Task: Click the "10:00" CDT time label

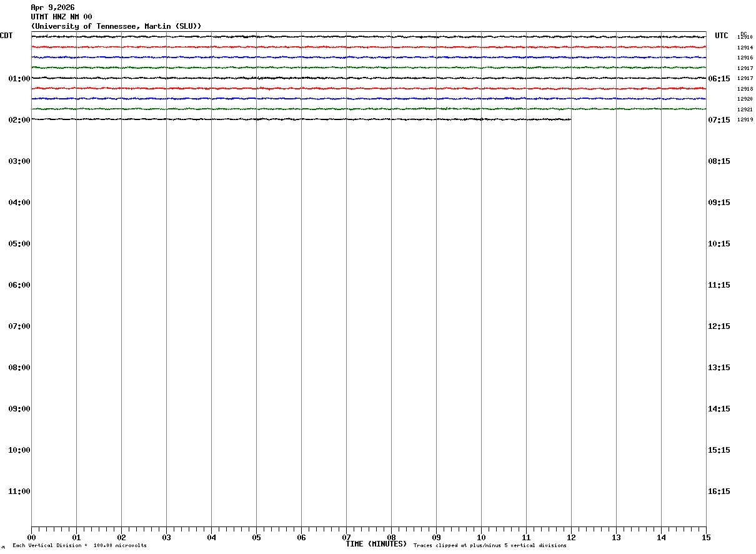Action: pos(19,450)
